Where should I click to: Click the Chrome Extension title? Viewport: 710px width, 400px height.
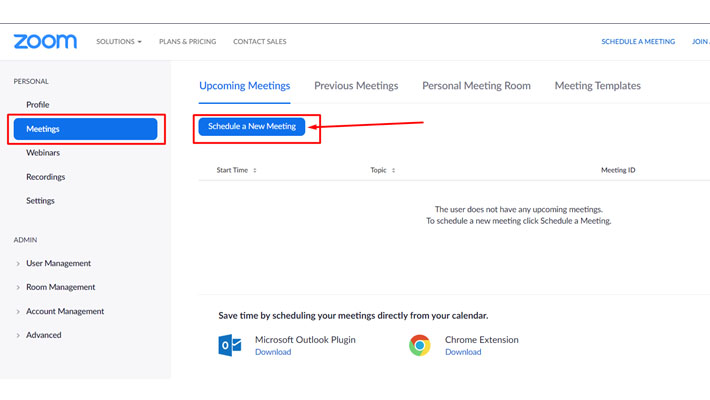(x=482, y=340)
